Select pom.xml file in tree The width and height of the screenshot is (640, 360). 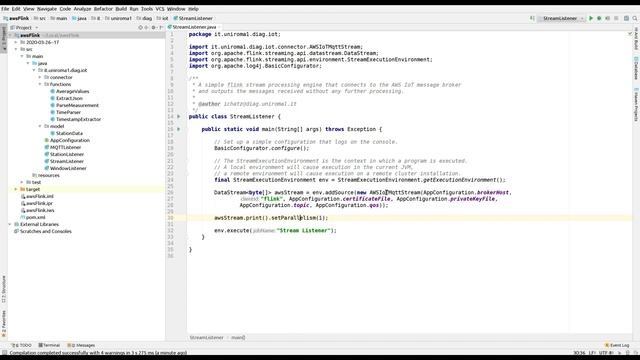36,218
